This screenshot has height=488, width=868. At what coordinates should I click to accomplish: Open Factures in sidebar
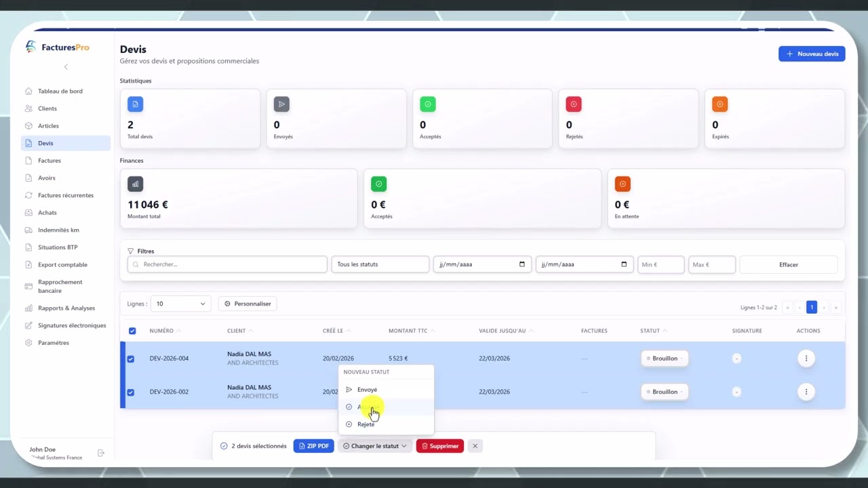pyautogui.click(x=50, y=161)
